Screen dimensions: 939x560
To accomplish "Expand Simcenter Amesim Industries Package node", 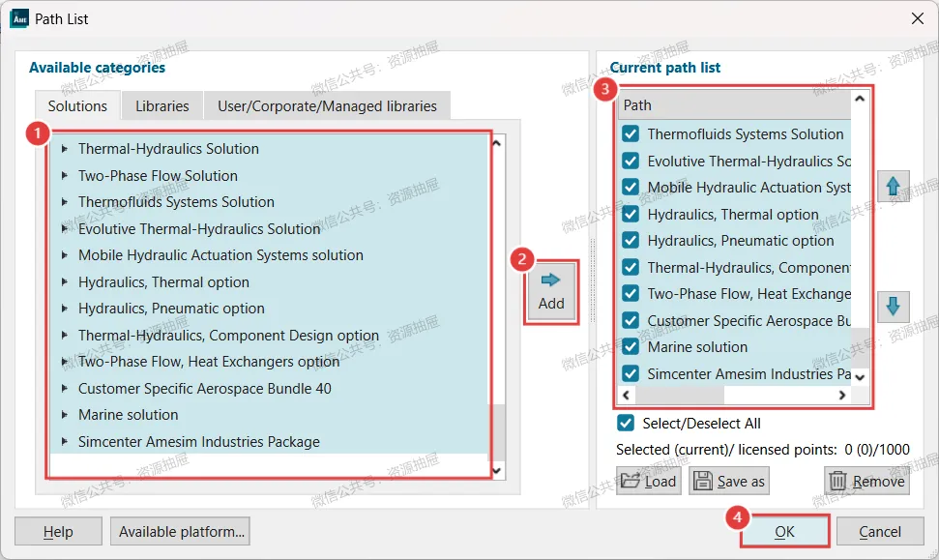I will [x=64, y=441].
